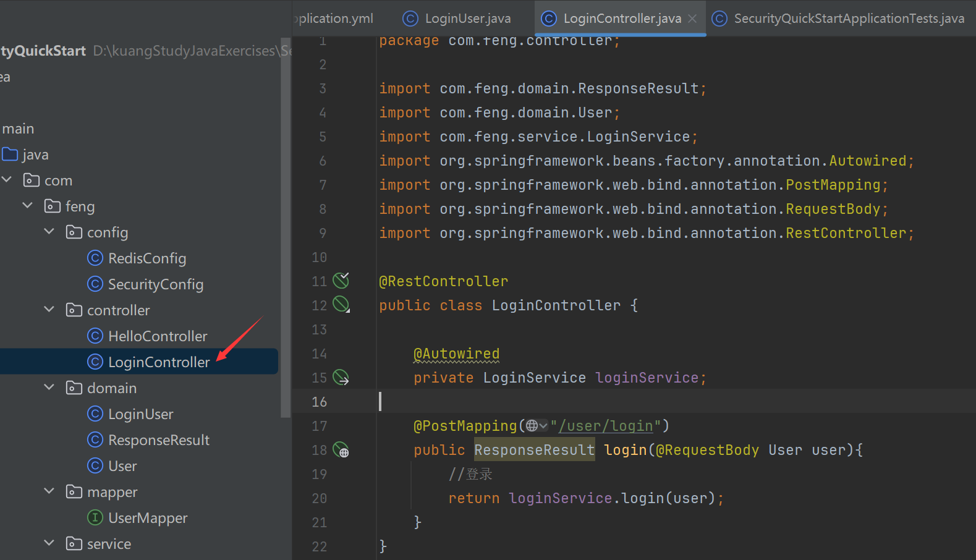The height and width of the screenshot is (560, 976).
Task: Click loginService field name on line 15
Action: coord(647,378)
